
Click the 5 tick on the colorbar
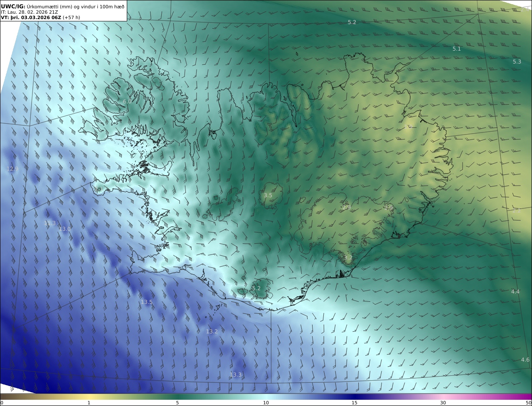tap(177, 403)
